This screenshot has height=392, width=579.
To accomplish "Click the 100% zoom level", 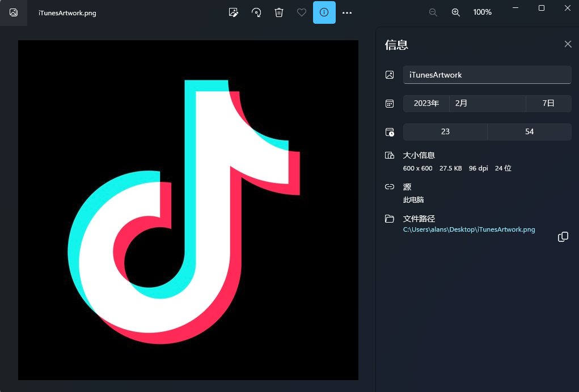I will coord(482,12).
